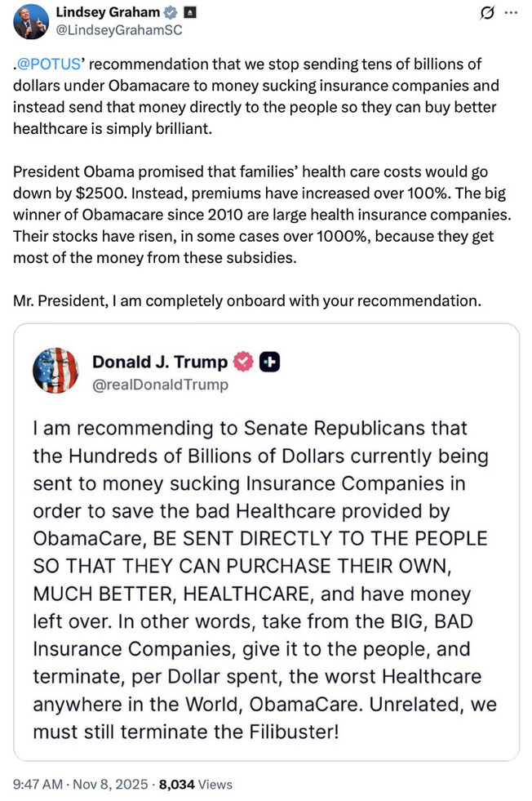This screenshot has width=532, height=801.
Task: Click Donald J. Trump's avatar in quote
Action: pos(55,372)
